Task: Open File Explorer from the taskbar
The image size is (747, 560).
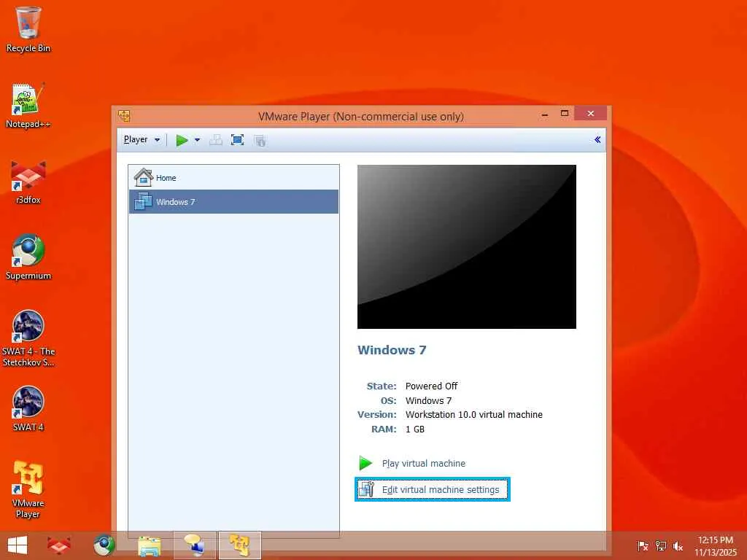Action: coord(149,545)
